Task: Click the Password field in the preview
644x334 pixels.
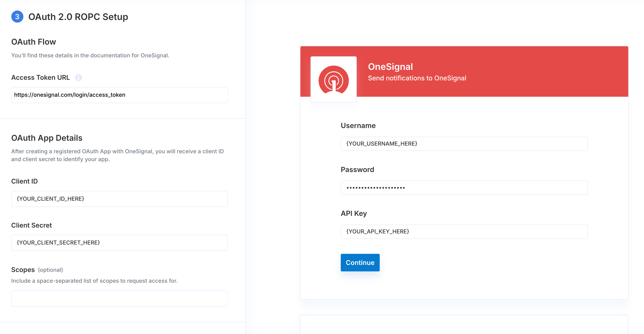Action: (x=464, y=188)
